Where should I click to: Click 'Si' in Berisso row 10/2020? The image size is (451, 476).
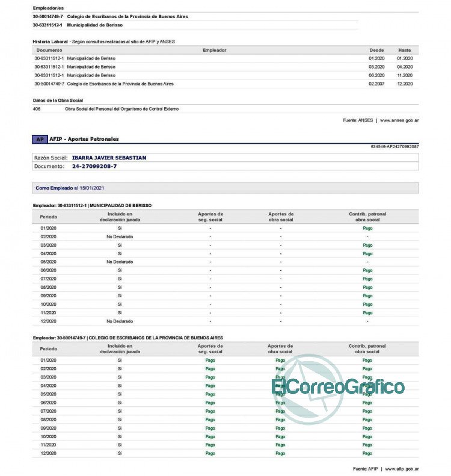click(120, 304)
